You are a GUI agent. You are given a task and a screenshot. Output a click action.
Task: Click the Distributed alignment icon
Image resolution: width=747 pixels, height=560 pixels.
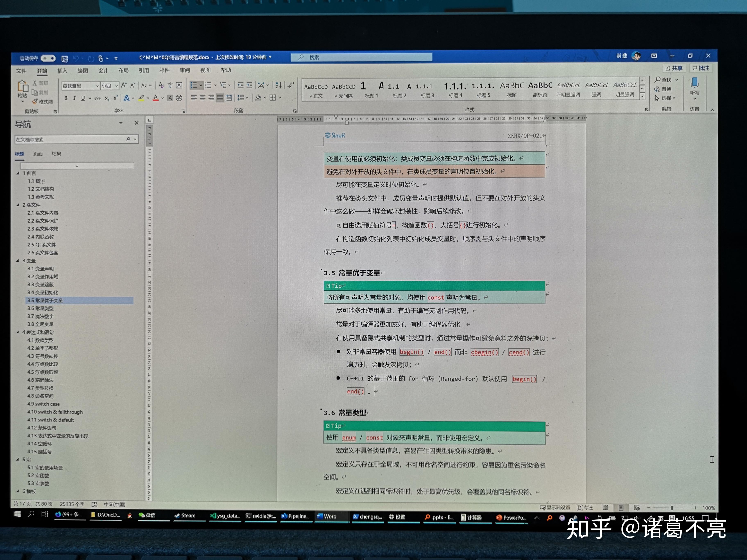point(229,98)
